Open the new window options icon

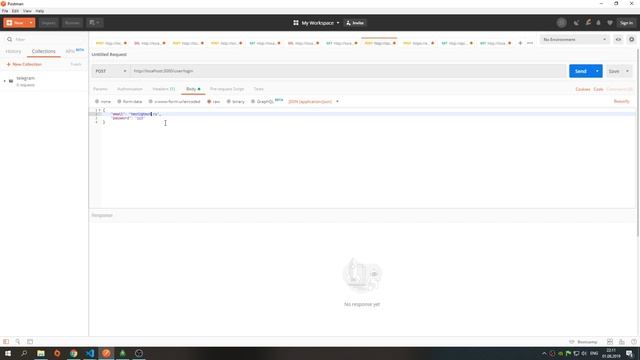pos(94,23)
